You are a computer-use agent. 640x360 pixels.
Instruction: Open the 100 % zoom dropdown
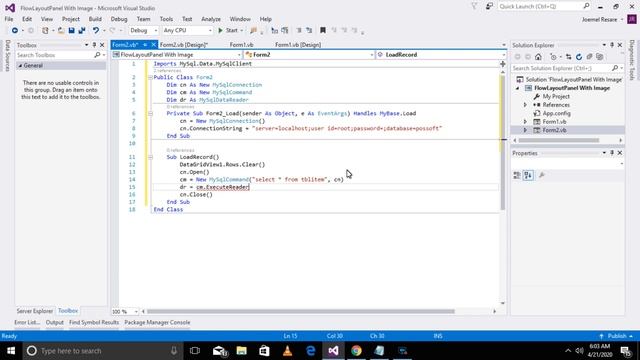125,311
